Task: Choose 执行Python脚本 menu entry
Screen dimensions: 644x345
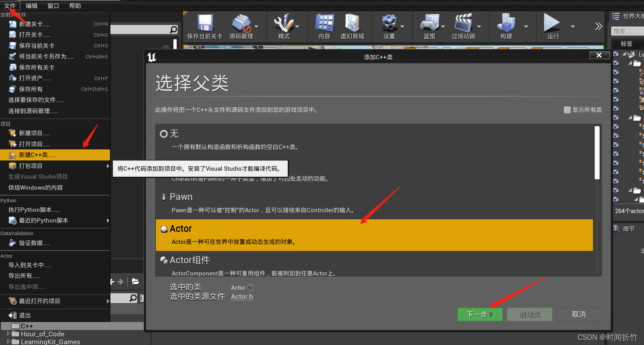Action: click(55, 210)
